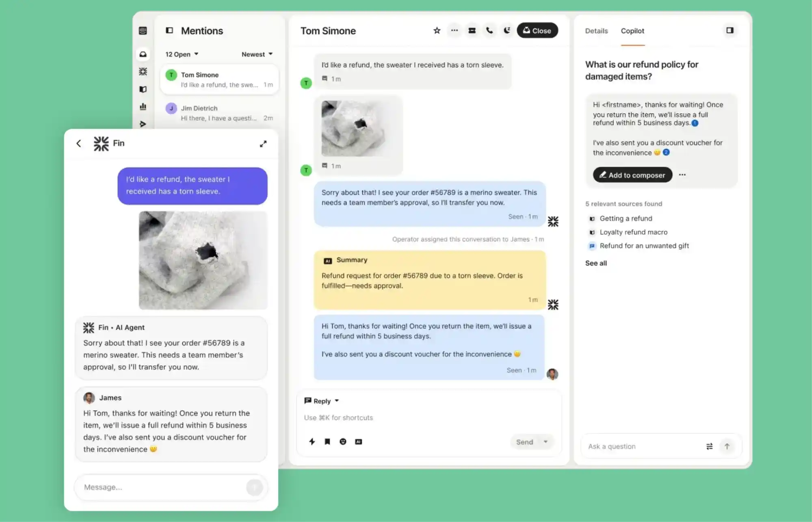Trigger a shortcut with the lightning icon
The width and height of the screenshot is (812, 522).
tap(312, 442)
